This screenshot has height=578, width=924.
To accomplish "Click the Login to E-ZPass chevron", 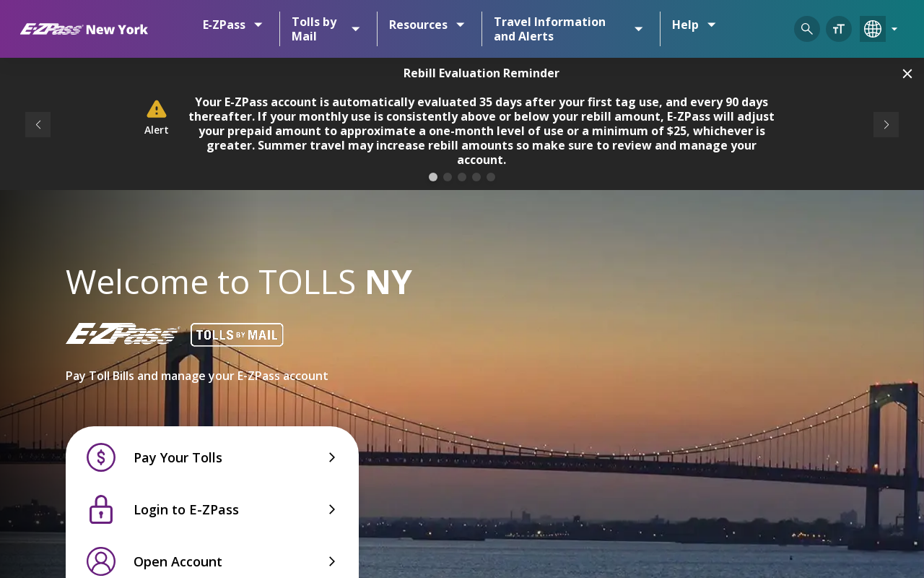I will tap(332, 509).
